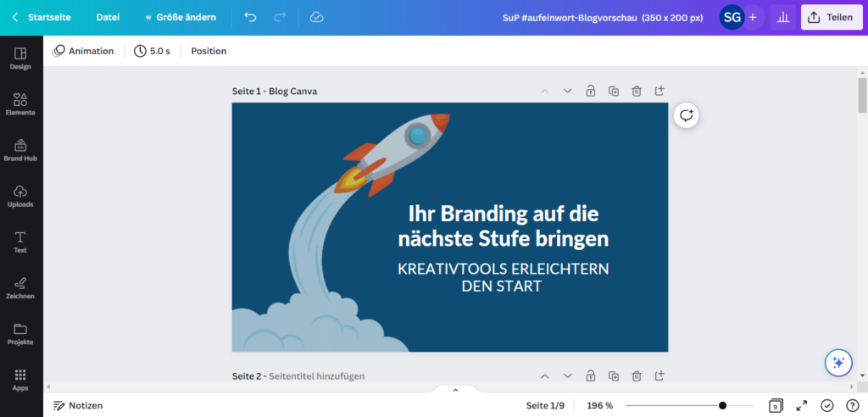Move Seite 1 down with chevron
The height and width of the screenshot is (417, 868).
[x=567, y=91]
